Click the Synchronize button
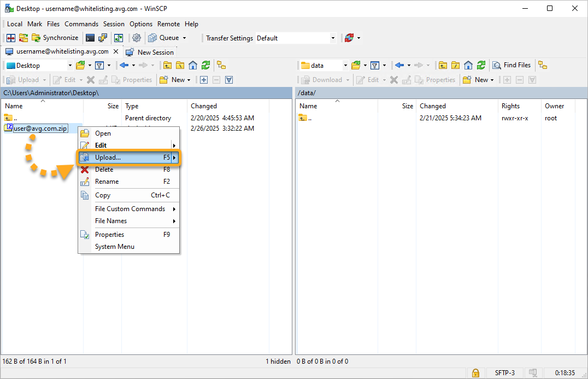Viewport: 588px width, 379px height. 55,38
